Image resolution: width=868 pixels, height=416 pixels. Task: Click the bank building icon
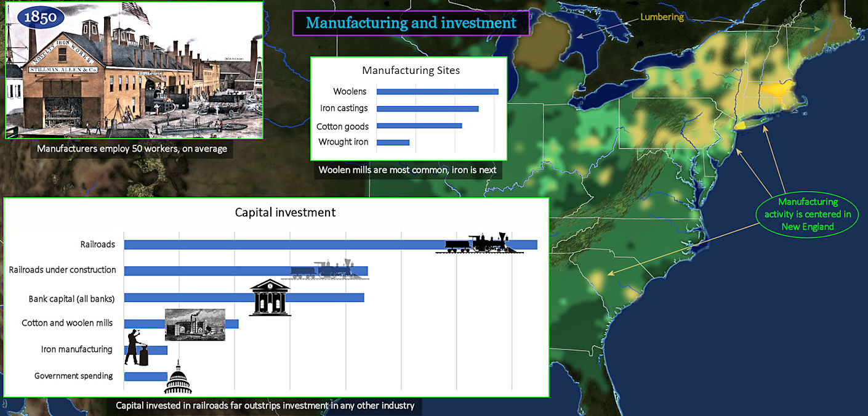pos(270,297)
